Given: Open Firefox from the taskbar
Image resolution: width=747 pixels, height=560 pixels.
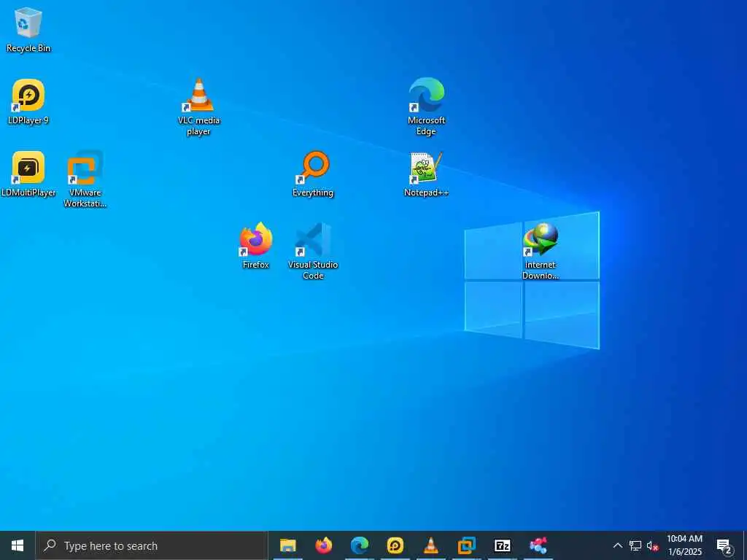Looking at the screenshot, I should 323,545.
